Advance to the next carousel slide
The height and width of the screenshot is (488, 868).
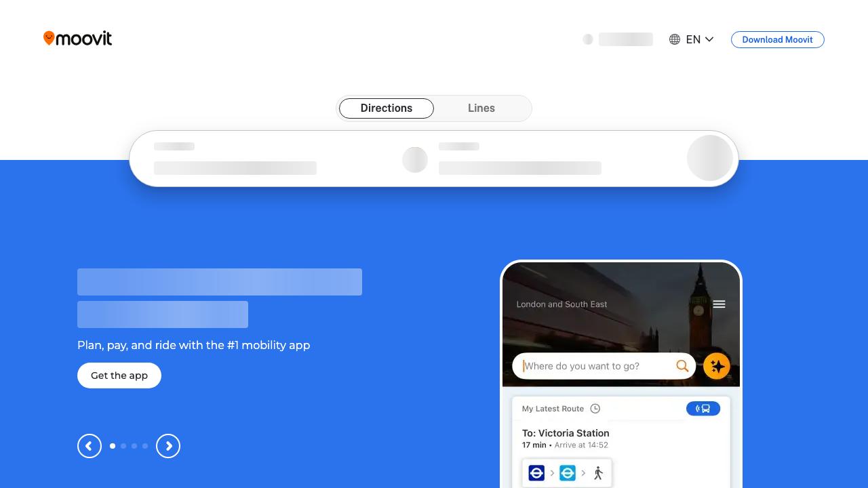tap(168, 446)
